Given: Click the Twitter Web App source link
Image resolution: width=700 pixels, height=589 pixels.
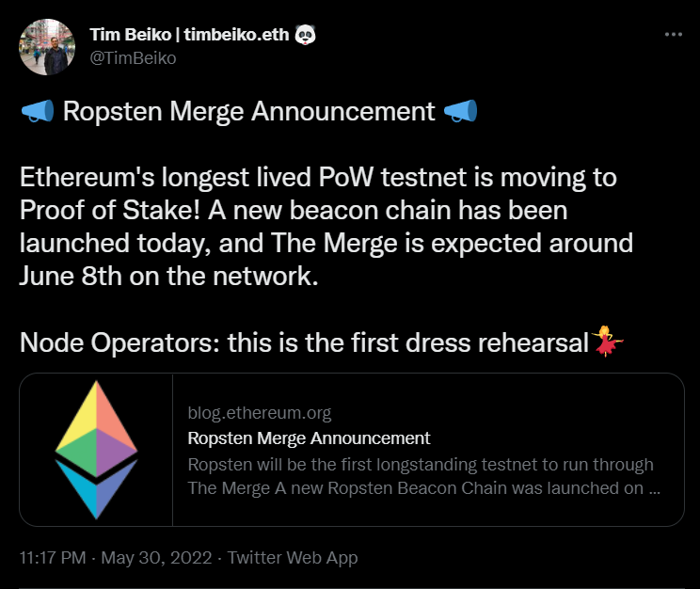Looking at the screenshot, I should click(293, 558).
